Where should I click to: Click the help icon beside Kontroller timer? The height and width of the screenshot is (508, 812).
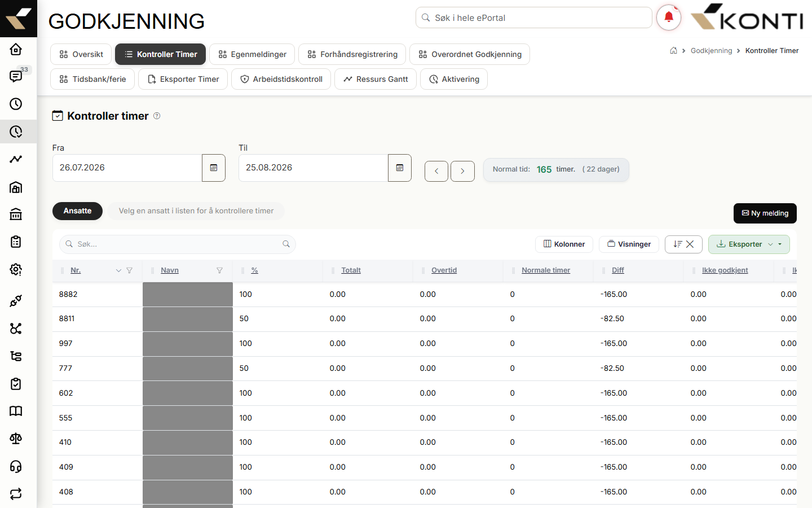coord(157,116)
